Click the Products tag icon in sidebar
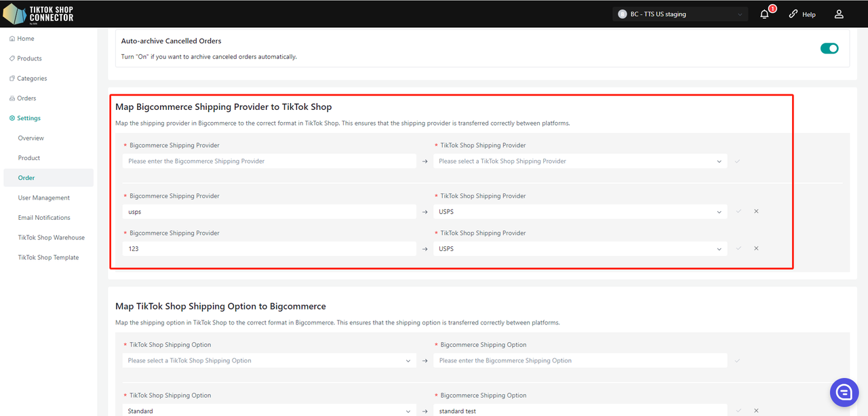The width and height of the screenshot is (868, 416). tap(12, 58)
